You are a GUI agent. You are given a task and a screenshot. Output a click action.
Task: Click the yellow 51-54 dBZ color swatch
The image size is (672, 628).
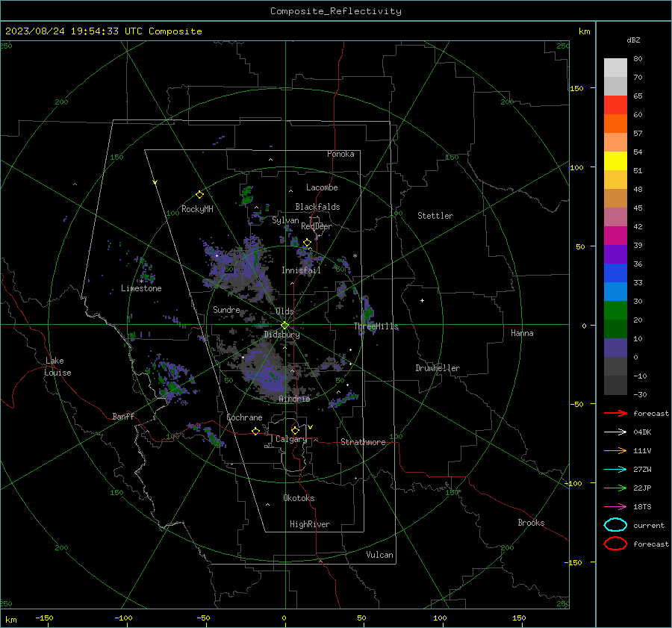[x=615, y=161]
